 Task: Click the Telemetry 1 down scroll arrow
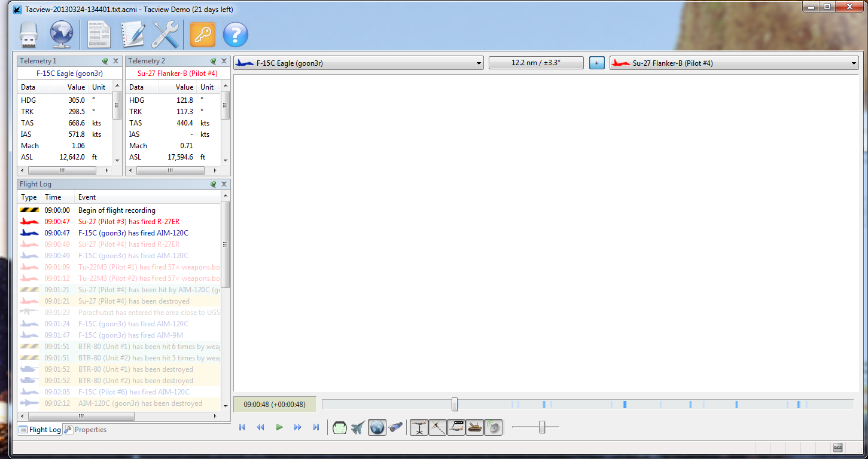pyautogui.click(x=117, y=160)
